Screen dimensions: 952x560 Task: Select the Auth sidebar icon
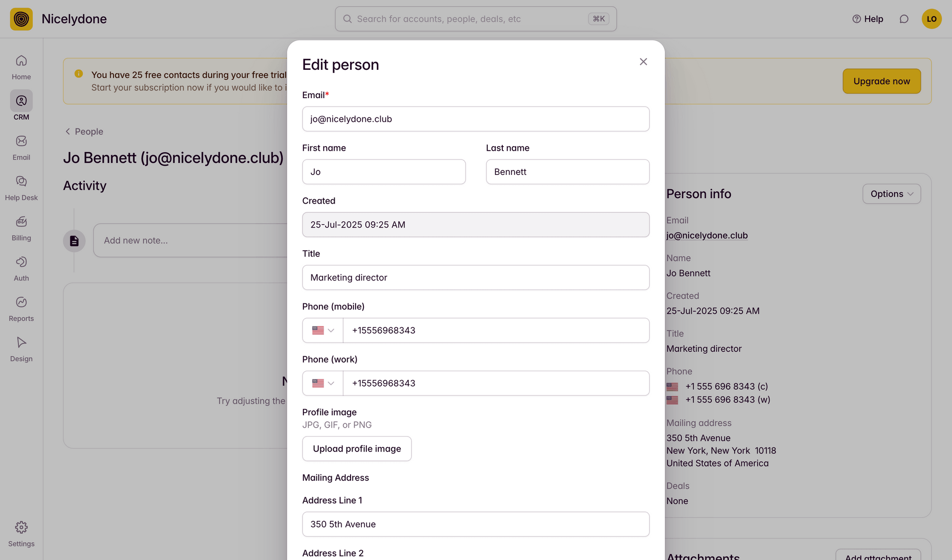(x=21, y=268)
